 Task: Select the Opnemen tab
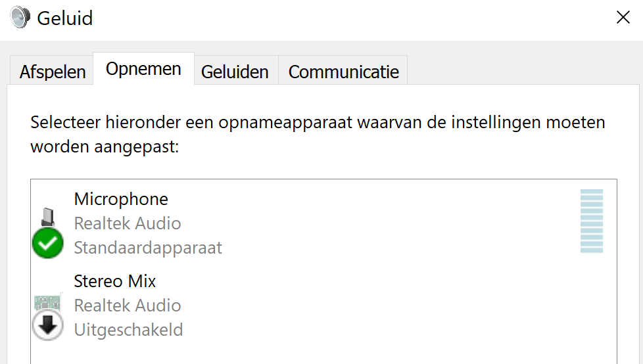143,69
